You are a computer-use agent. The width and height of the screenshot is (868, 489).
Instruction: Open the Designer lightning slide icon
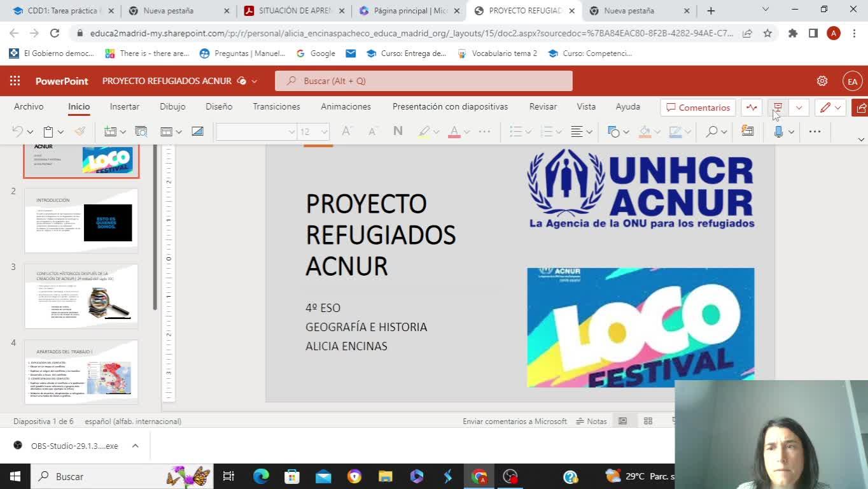click(x=748, y=131)
